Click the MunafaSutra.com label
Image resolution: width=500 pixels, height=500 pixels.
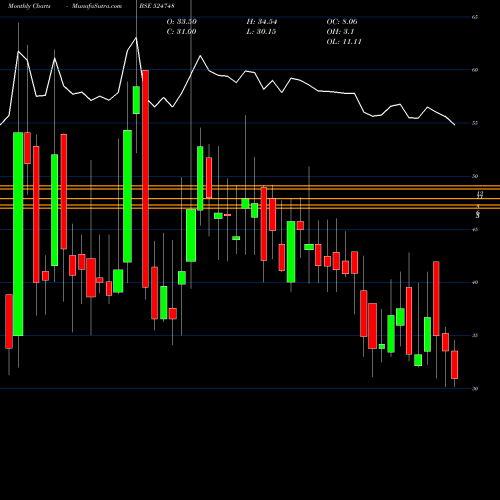[x=97, y=6]
